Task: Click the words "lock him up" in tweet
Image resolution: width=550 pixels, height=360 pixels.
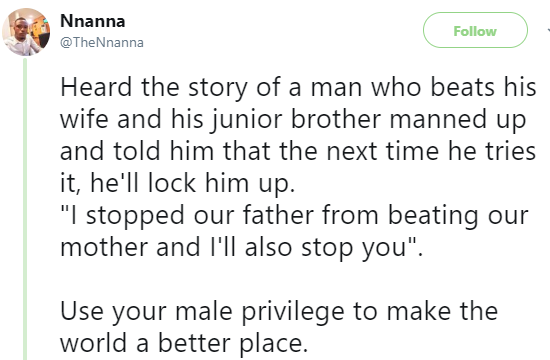Action: tap(219, 184)
